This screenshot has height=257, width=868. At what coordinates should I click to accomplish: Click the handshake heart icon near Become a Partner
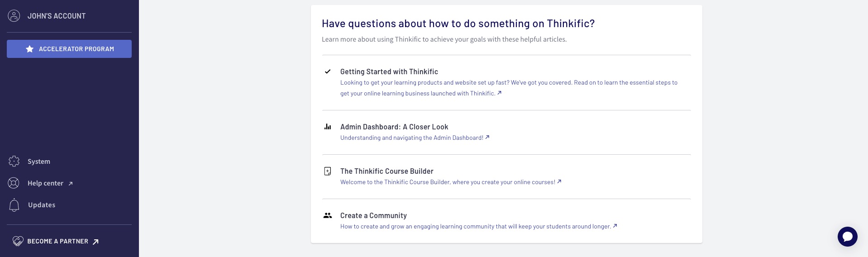point(18,241)
